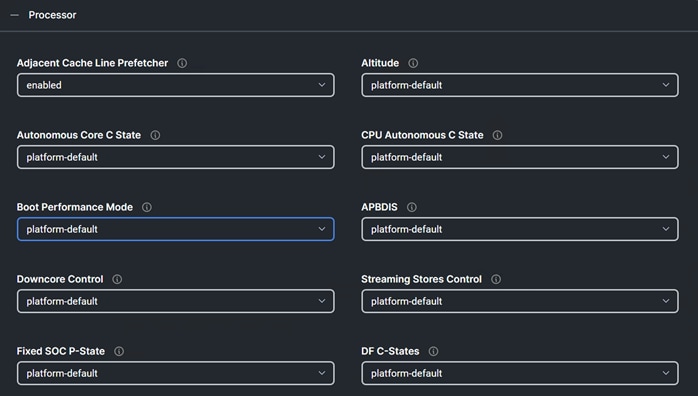Show info for APBDIS setting
The height and width of the screenshot is (396, 698).
tap(412, 207)
